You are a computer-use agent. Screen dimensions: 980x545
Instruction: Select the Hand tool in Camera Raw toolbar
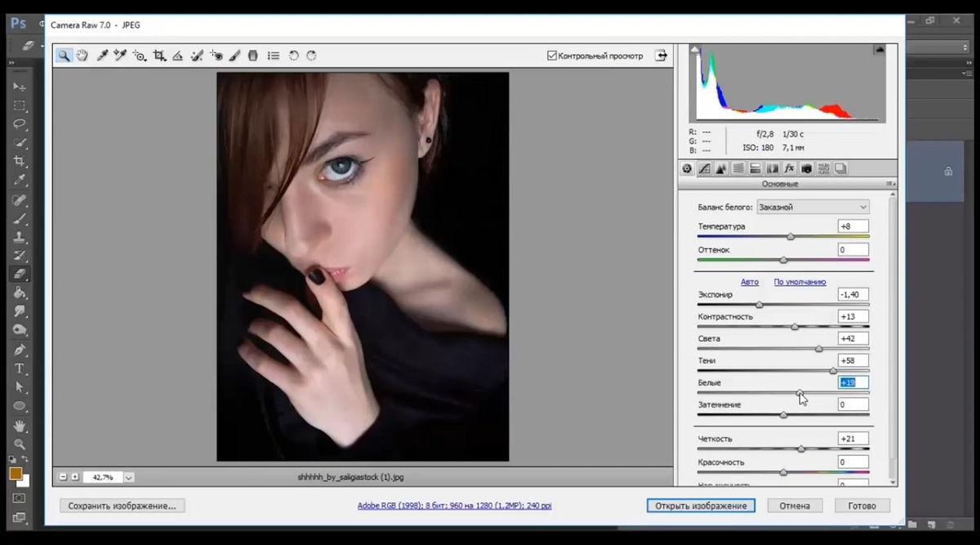click(82, 56)
